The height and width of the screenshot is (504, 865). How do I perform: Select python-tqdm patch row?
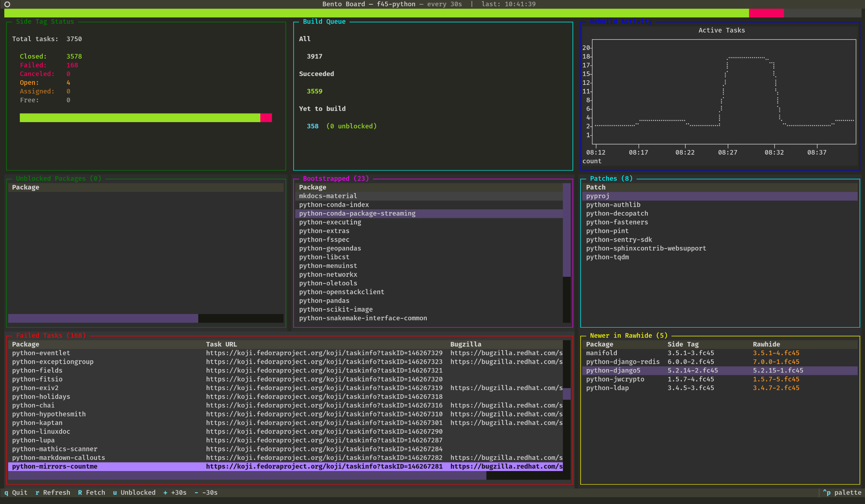click(720, 257)
